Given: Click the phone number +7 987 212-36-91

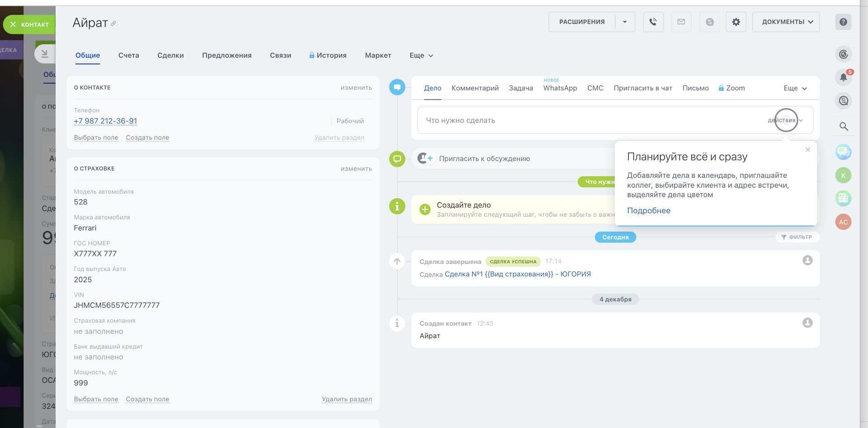Looking at the screenshot, I should (x=105, y=121).
